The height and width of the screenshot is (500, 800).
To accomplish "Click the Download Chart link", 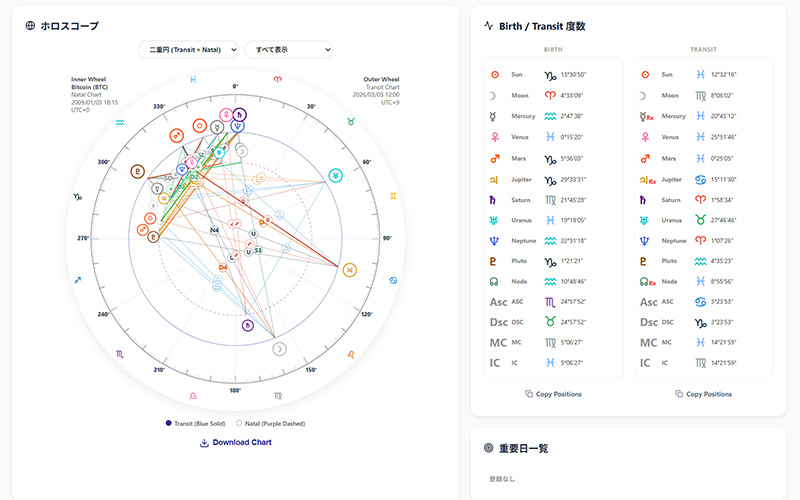I will point(235,442).
